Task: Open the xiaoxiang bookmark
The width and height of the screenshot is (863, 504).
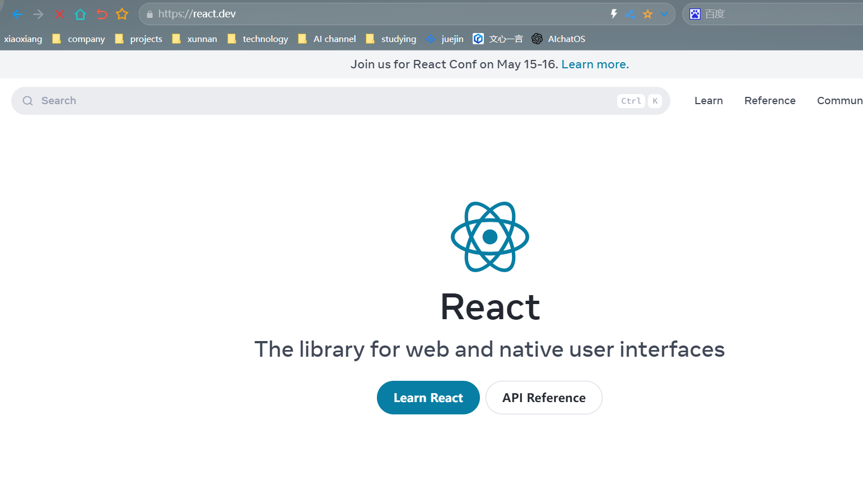Action: [x=23, y=39]
